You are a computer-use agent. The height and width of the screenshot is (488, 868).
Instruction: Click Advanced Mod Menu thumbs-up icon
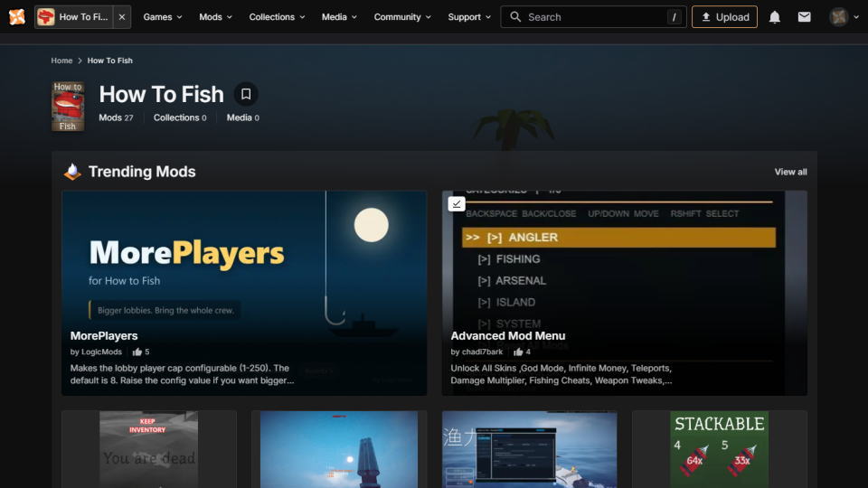pyautogui.click(x=518, y=352)
